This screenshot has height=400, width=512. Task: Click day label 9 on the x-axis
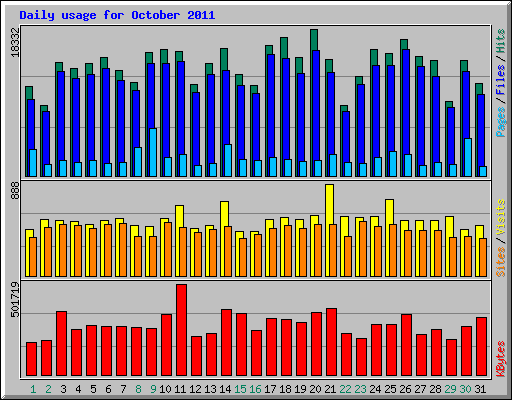click(x=153, y=389)
